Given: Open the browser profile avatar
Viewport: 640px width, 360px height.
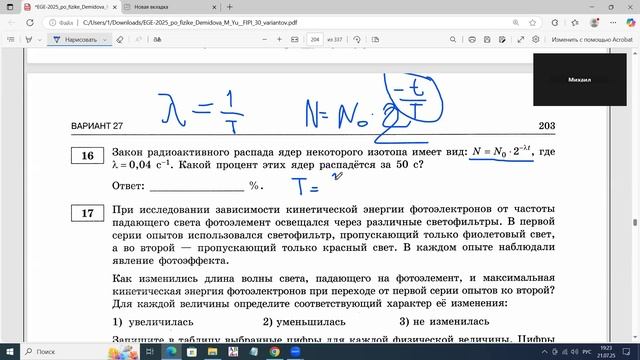Looking at the screenshot, I should click(594, 23).
